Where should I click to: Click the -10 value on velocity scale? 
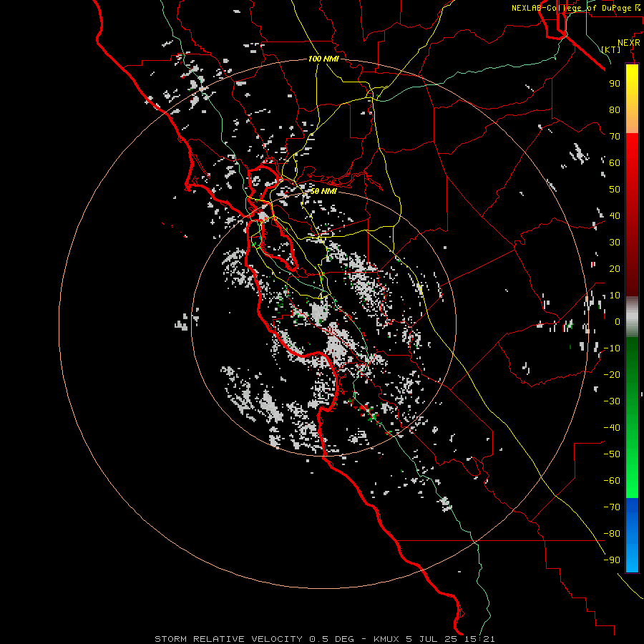click(x=612, y=348)
